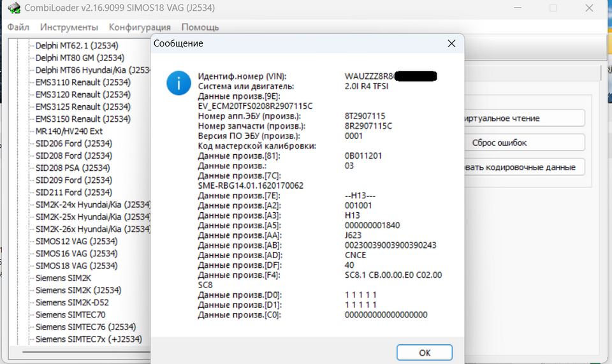Select EMS3125 Renault (J2534)

tap(83, 107)
